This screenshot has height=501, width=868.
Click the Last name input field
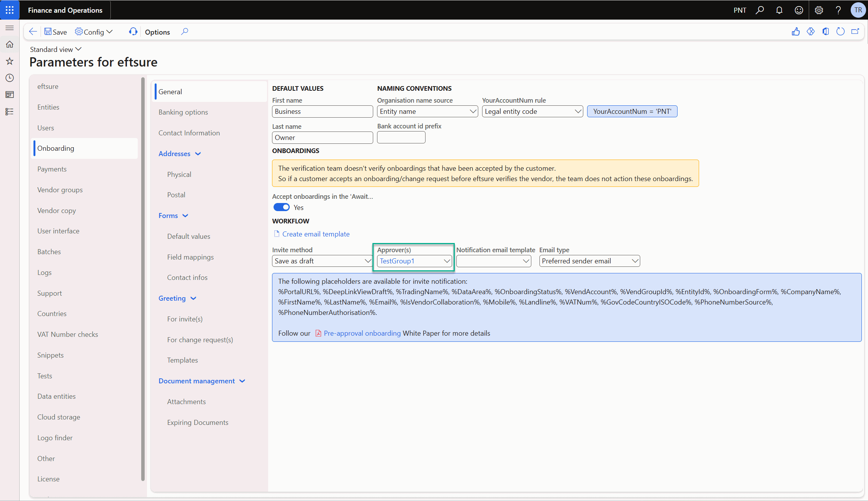(322, 138)
